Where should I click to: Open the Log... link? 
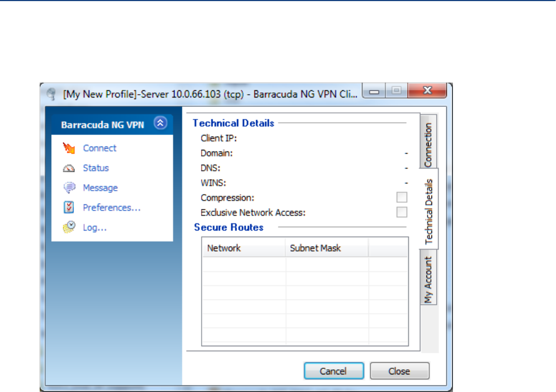pyautogui.click(x=95, y=227)
